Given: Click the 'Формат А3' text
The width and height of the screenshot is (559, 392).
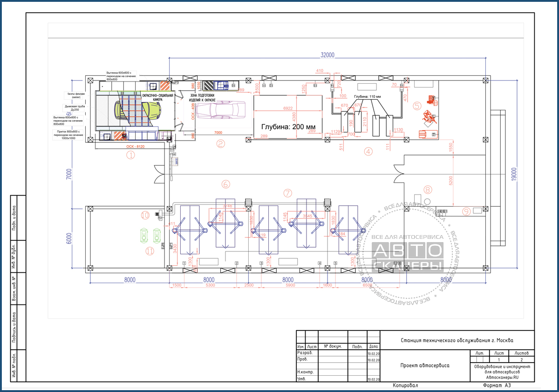Looking at the screenshot, I should click(x=497, y=385).
